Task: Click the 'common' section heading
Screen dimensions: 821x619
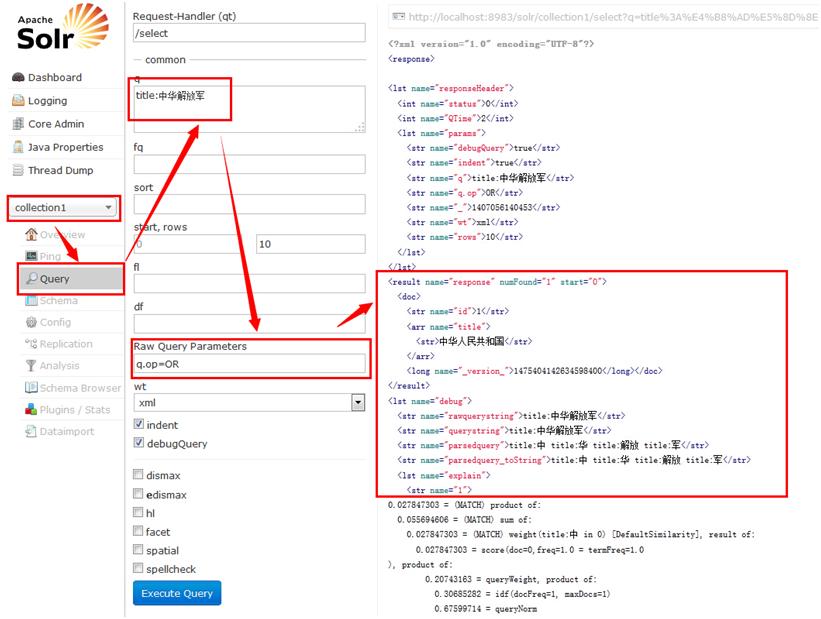Action: pos(165,60)
